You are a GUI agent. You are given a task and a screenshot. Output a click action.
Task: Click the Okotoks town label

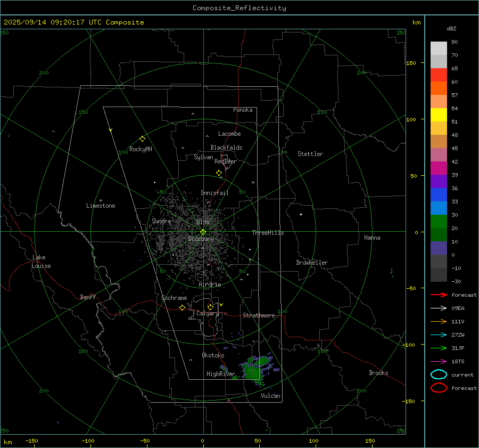213,355
